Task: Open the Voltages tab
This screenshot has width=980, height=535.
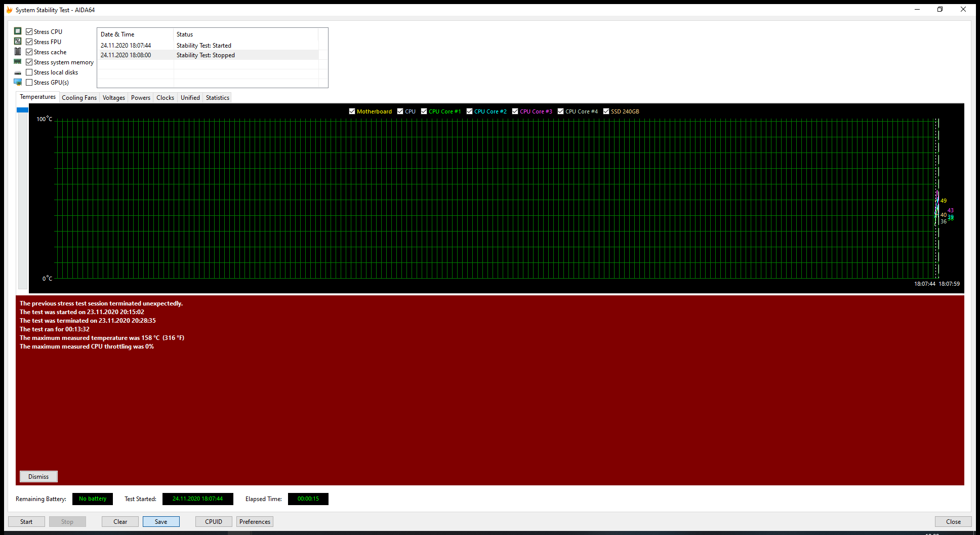Action: point(114,98)
